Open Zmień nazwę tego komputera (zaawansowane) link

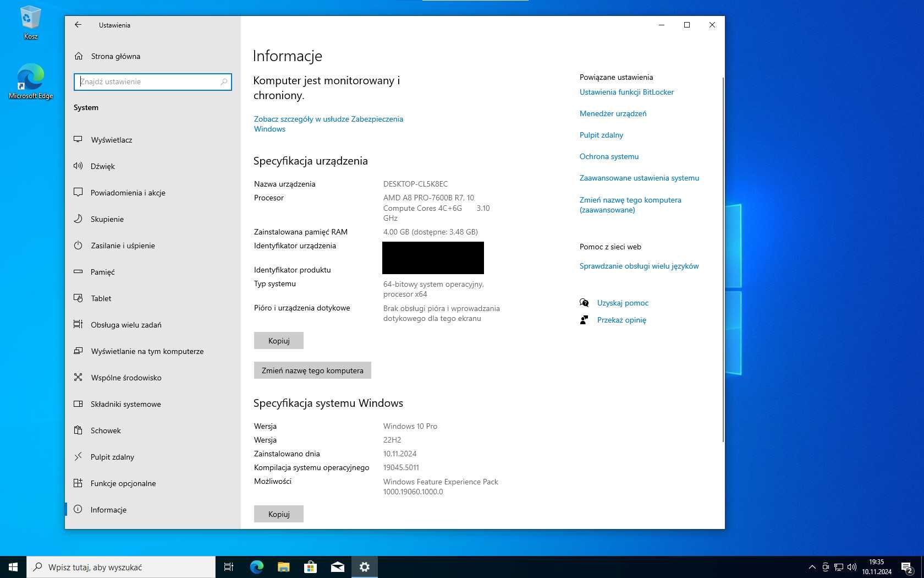(630, 205)
